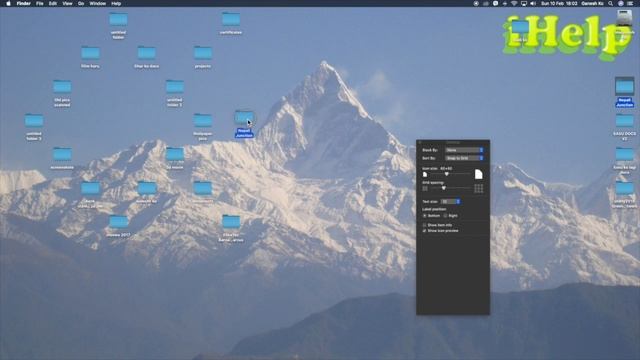Toggle the Show icon preview checkbox
This screenshot has width=640, height=360.
pos(424,231)
